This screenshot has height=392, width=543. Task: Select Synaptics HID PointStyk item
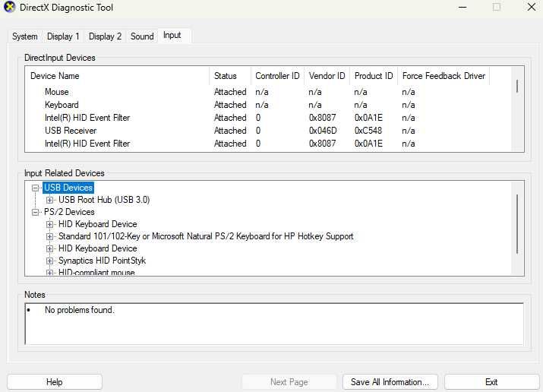(x=103, y=261)
